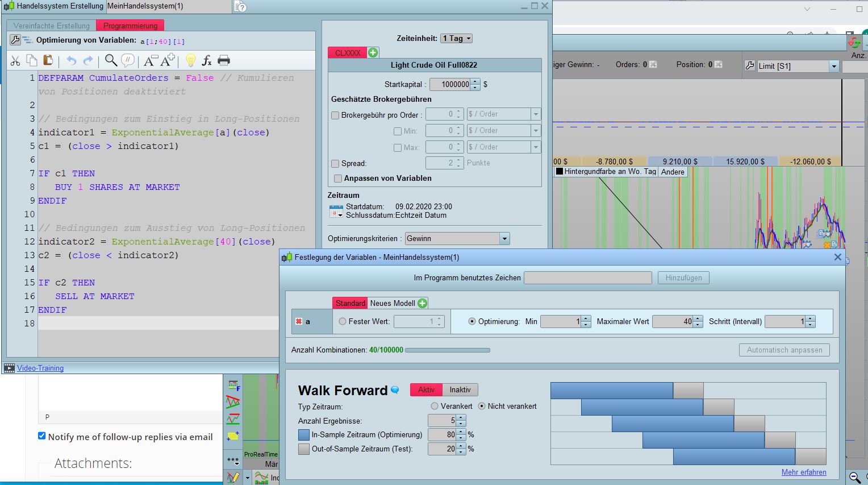This screenshot has height=485, width=868.
Task: Select the Optimierung radio button
Action: [x=472, y=321]
